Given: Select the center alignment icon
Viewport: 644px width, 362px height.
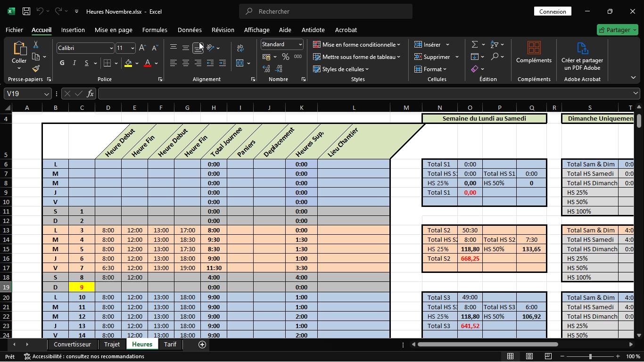Looking at the screenshot, I should (185, 63).
